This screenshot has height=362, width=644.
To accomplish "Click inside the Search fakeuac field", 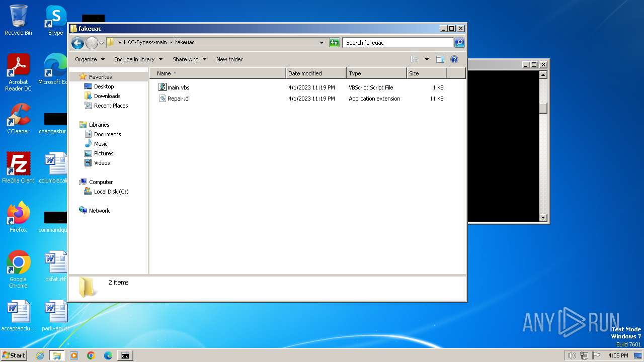I will (x=398, y=43).
